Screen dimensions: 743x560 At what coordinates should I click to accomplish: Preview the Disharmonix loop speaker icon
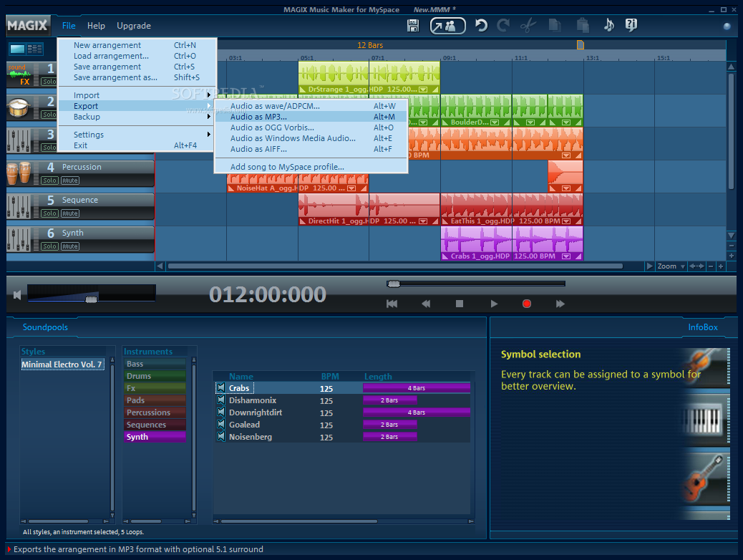220,400
